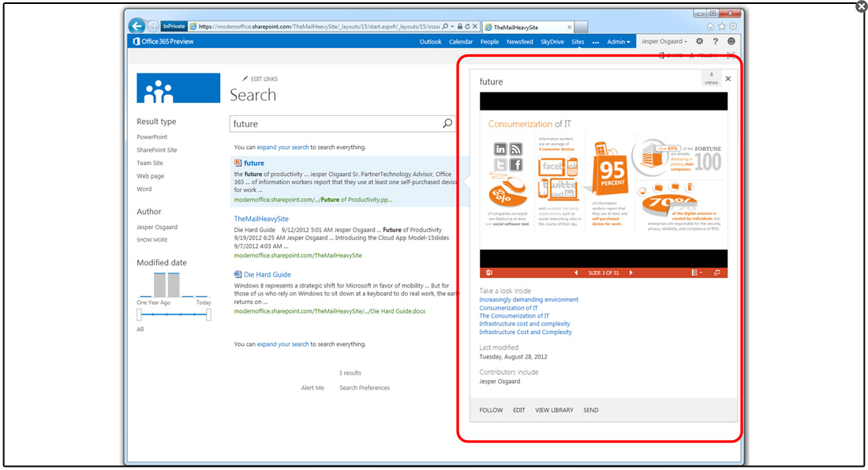The image size is (868, 470).
Task: Filter results by SharePoint Site type
Action: pos(157,150)
